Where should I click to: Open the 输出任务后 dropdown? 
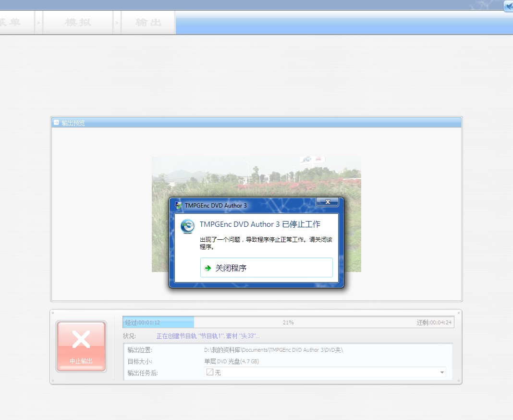[x=325, y=372]
